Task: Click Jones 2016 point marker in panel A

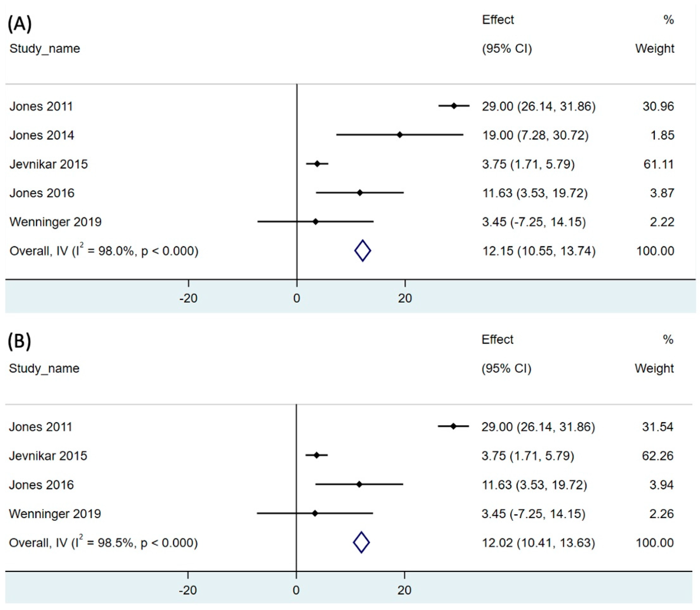Action: pos(360,193)
